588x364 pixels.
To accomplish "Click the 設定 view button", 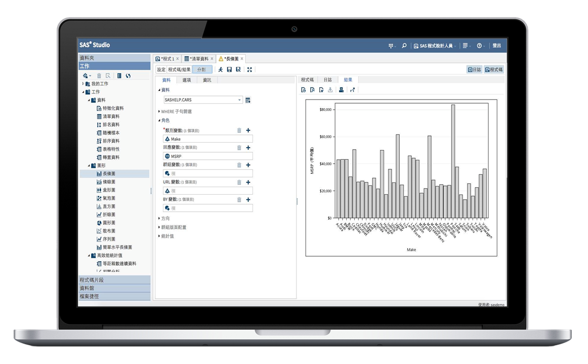I will click(x=161, y=70).
